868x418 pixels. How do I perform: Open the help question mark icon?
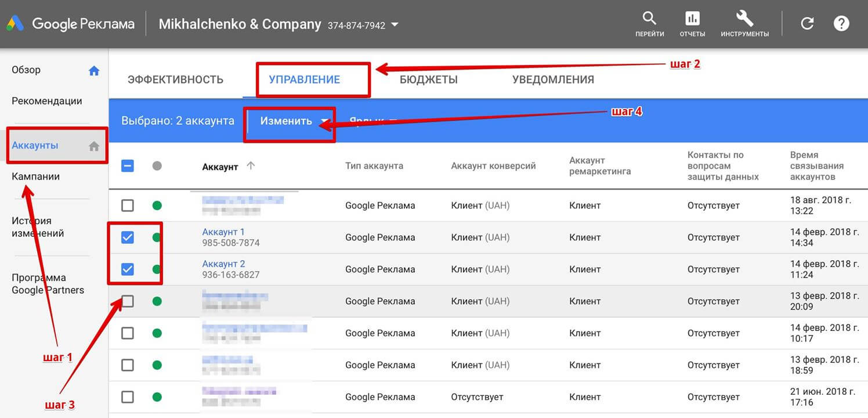coord(841,24)
